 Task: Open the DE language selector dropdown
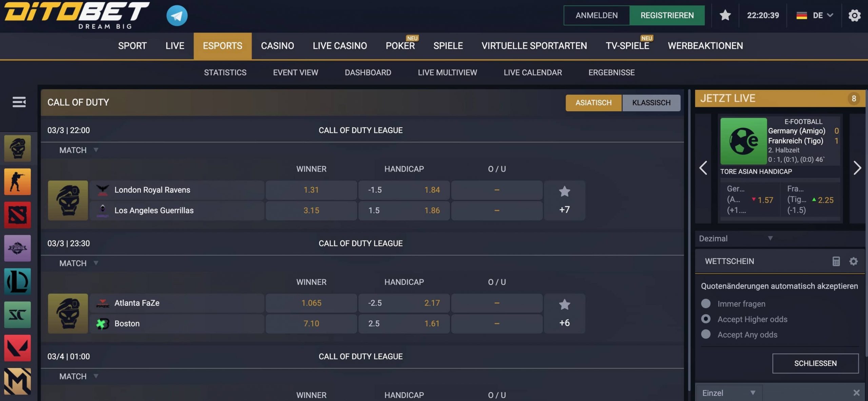(814, 15)
